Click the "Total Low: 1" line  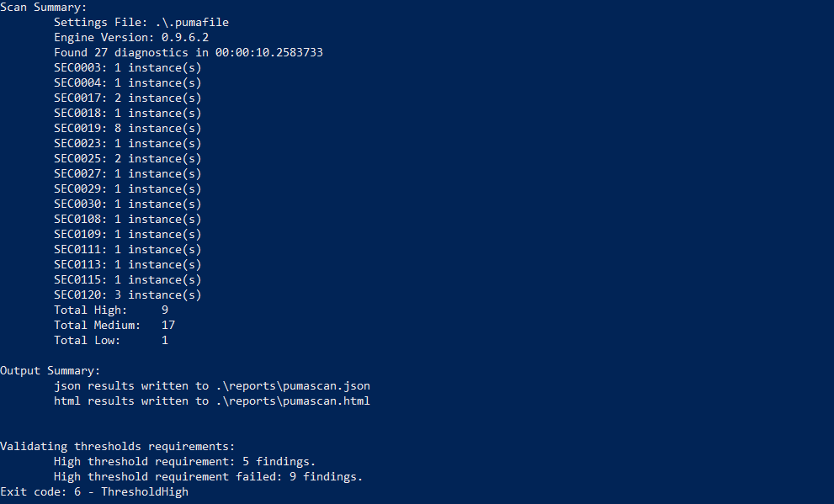coord(110,340)
